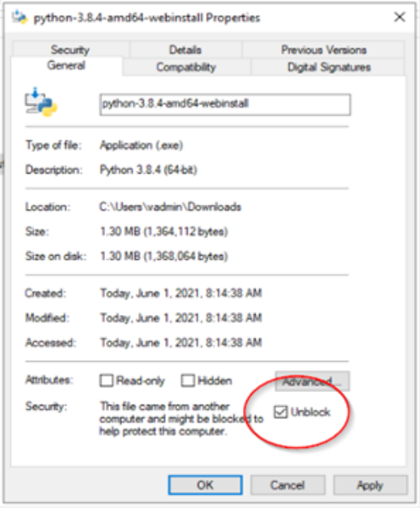Select the General tab
Viewport: 420px width, 508px height.
click(x=66, y=66)
